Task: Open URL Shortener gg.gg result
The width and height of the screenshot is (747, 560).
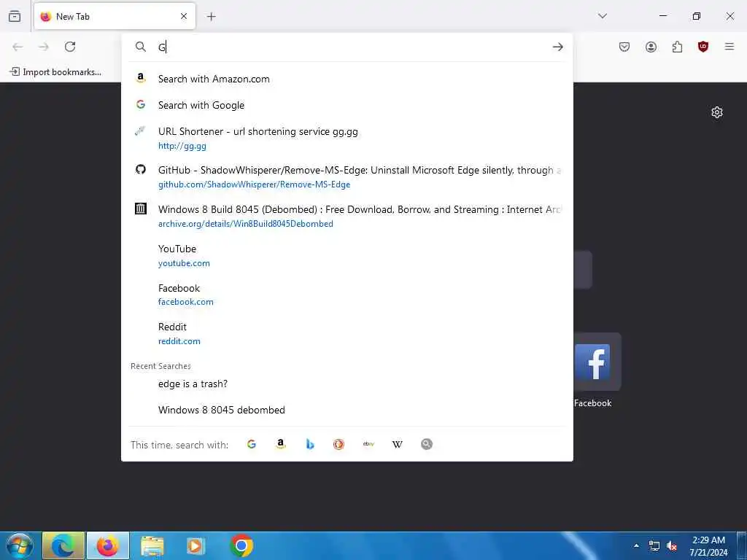Action: [347, 138]
